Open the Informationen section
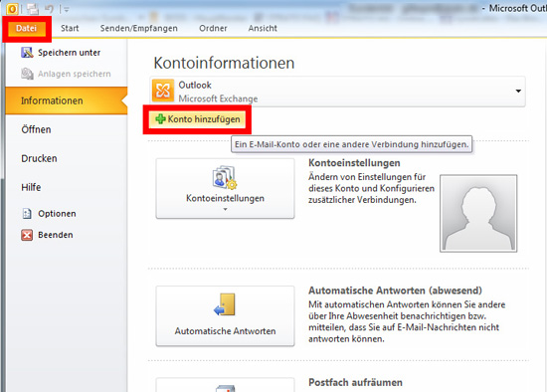Viewport: 547px width, 392px height. coord(67,100)
